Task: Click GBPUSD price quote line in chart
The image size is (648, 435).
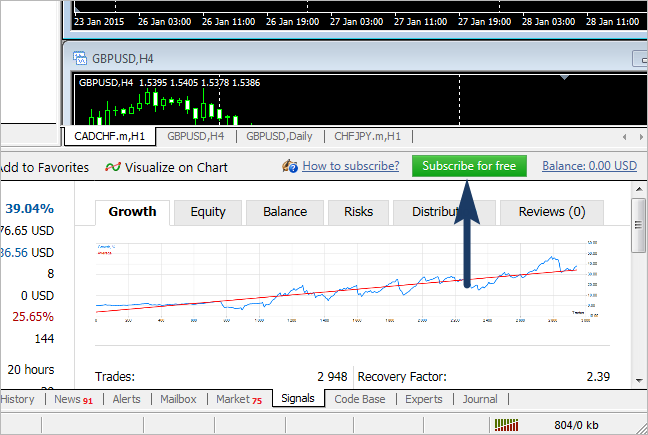Action: [169, 83]
